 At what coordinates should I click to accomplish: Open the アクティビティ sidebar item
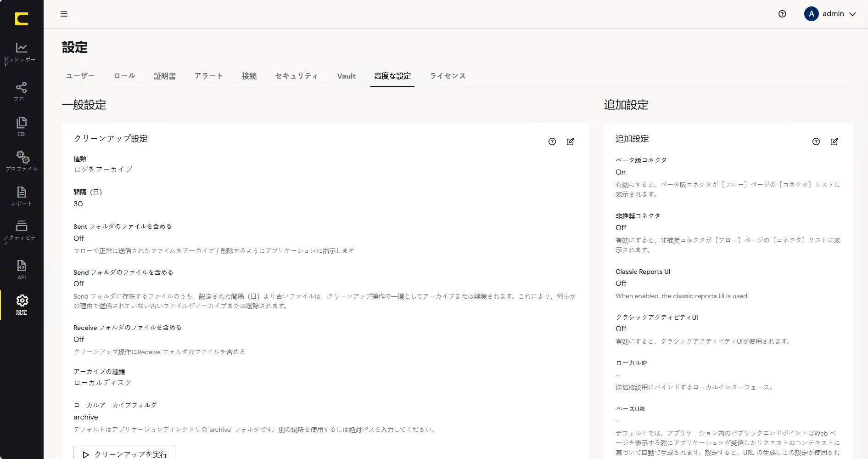(22, 232)
